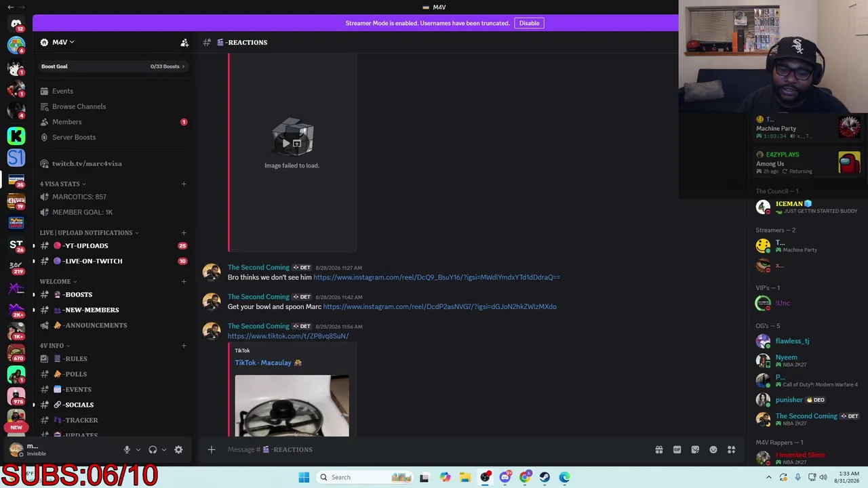Open Instagram reel link DcdP2asNVG7
Screen dimensions: 868x488
click(439, 307)
